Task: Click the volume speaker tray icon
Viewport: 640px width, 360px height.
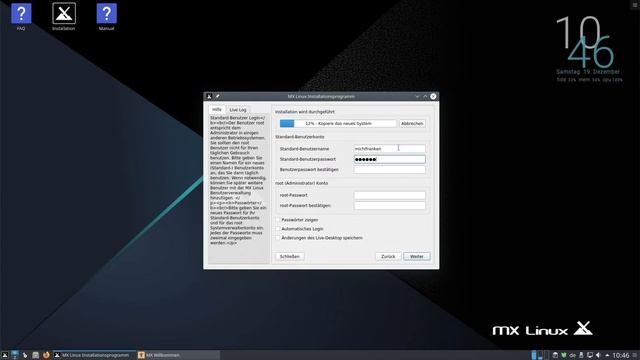Action: click(598, 355)
